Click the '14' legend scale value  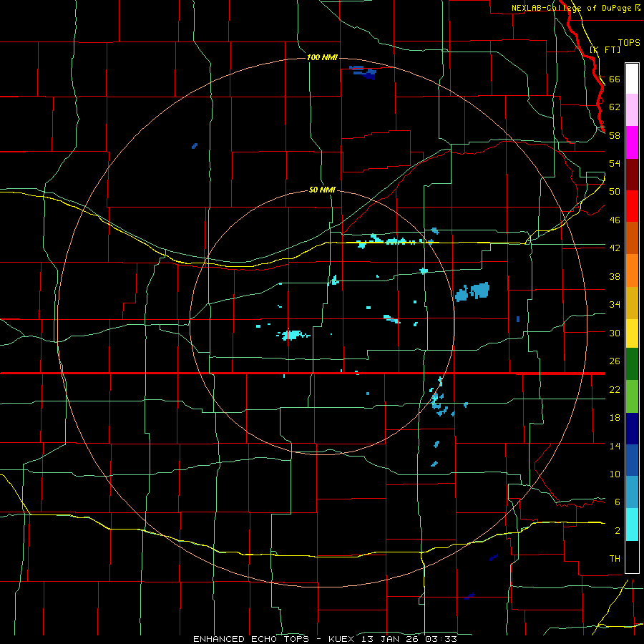(x=615, y=446)
